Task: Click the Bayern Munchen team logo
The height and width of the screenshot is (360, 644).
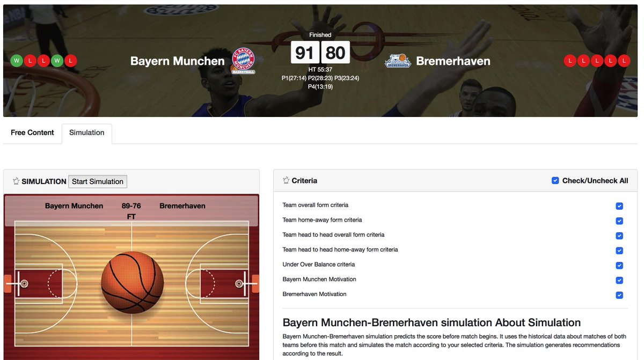Action: pos(243,61)
